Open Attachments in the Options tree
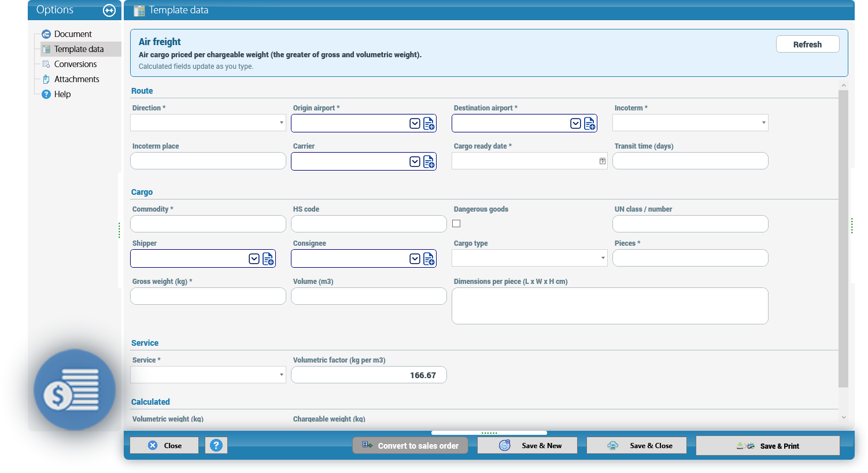868x473 pixels. 76,79
